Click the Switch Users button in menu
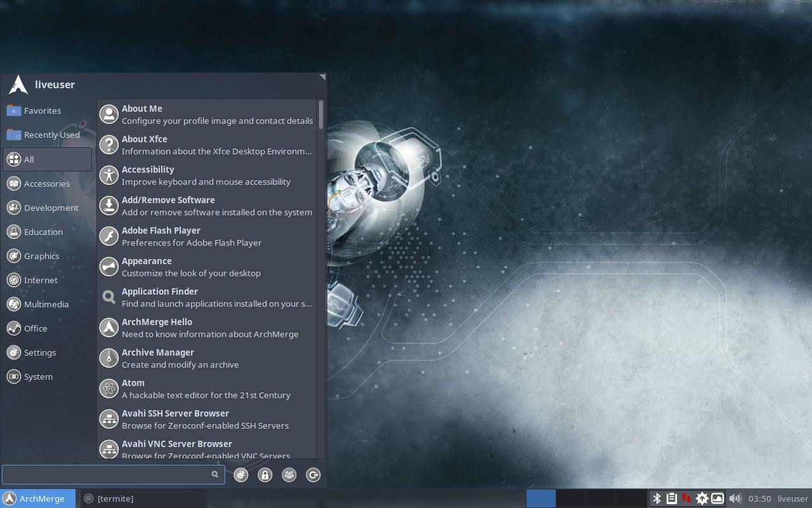Screen dimensions: 812x508 coord(289,474)
